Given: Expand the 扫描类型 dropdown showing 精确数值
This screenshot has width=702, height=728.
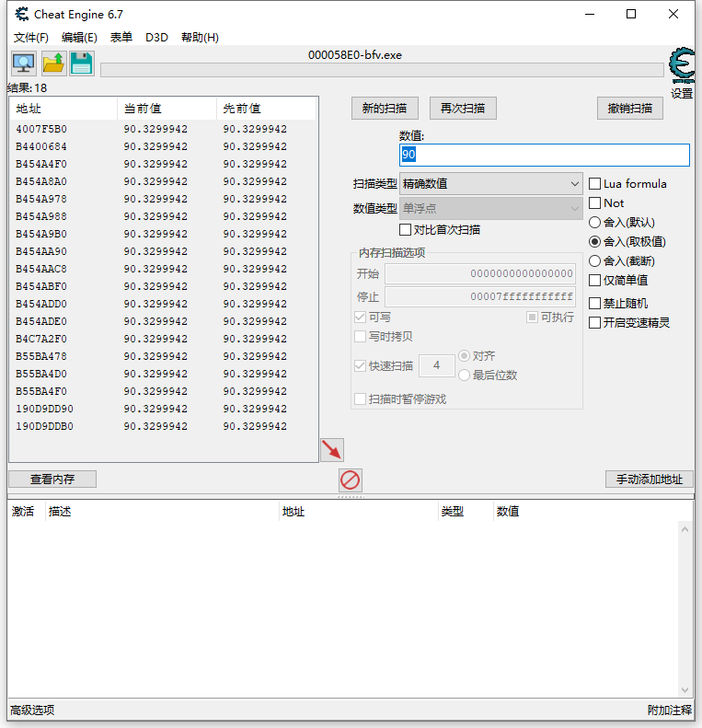Looking at the screenshot, I should 490,184.
